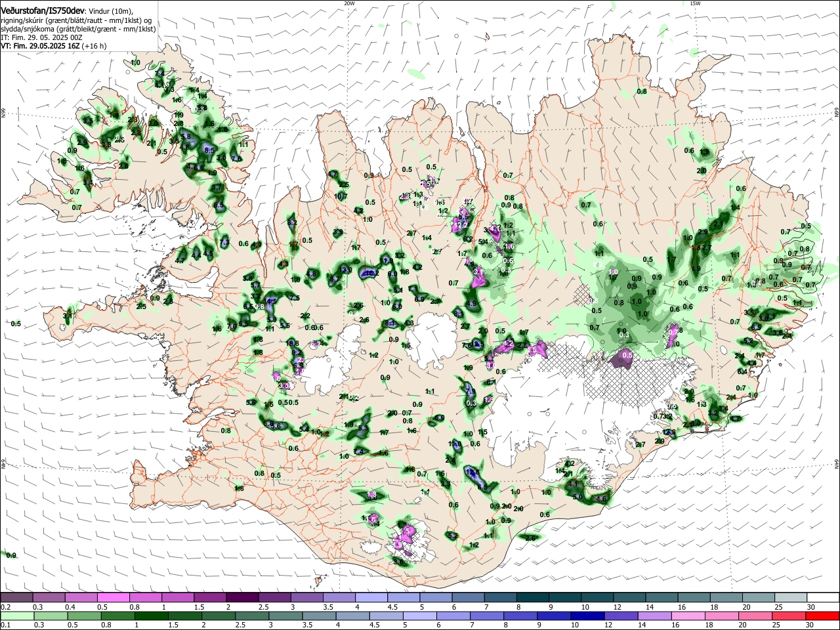Pick the pale grey 25 swatch in upper legend row
This screenshot has height=630, width=840.
(x=791, y=597)
